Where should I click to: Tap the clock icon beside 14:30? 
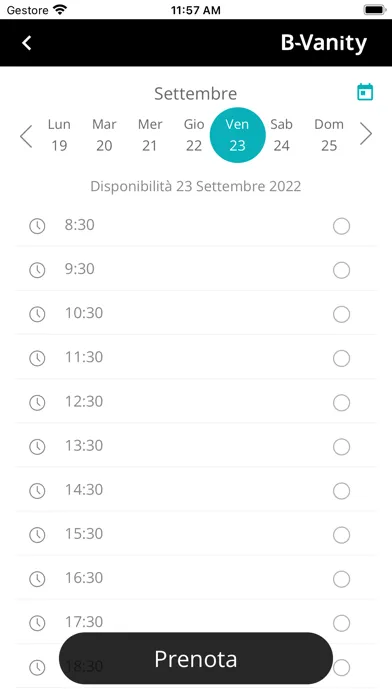click(x=37, y=490)
